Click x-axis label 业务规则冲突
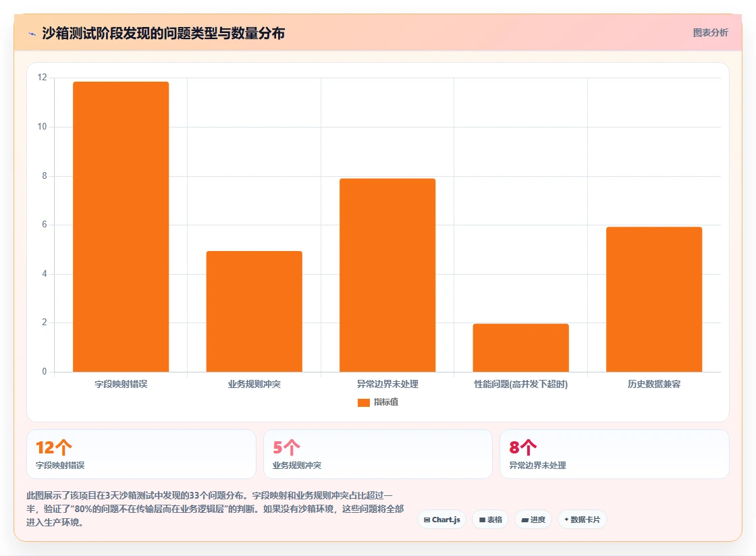756x556 pixels. tap(254, 384)
